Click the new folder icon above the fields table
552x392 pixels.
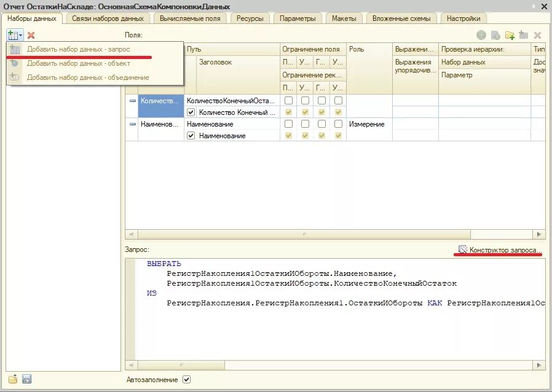(x=510, y=35)
